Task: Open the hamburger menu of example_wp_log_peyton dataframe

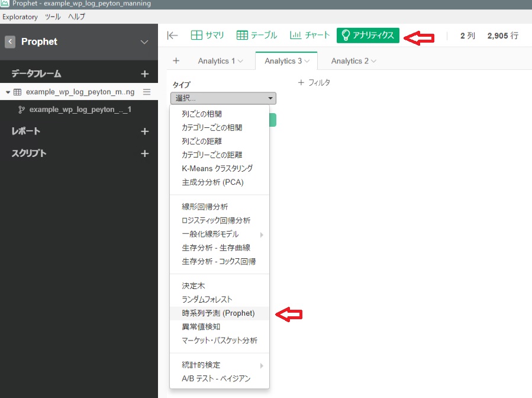Action: coord(146,92)
